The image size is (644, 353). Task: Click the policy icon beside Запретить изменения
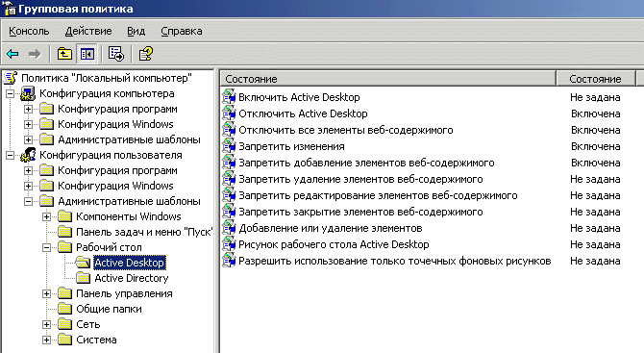point(229,146)
